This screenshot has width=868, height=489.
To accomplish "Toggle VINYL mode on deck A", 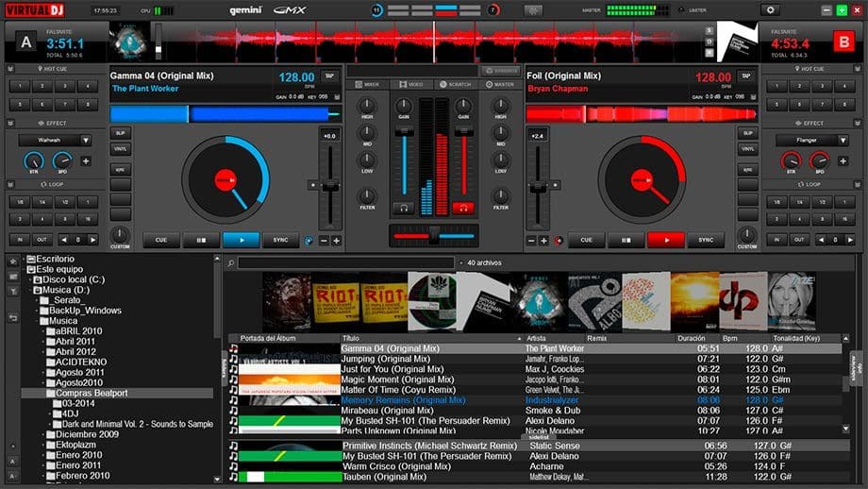I will coord(120,149).
